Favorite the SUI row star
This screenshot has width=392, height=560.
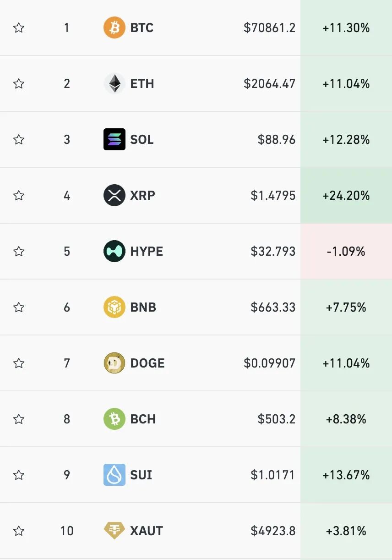point(19,475)
